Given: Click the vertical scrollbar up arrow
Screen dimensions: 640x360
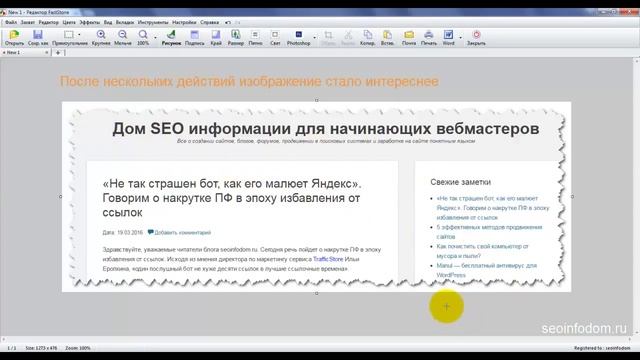Looking at the screenshot, I should (637, 60).
